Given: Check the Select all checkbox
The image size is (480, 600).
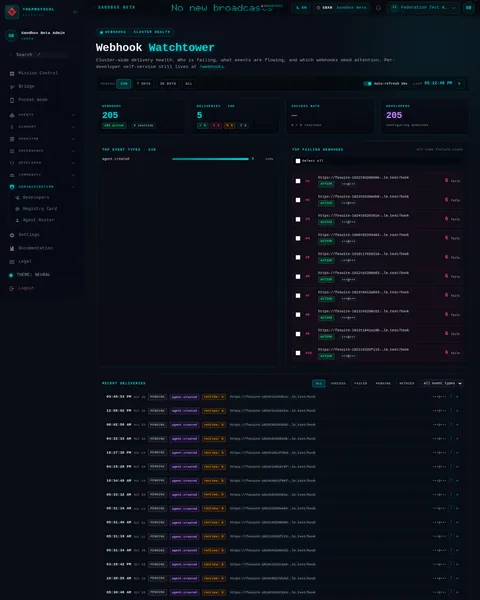Looking at the screenshot, I should [298, 161].
